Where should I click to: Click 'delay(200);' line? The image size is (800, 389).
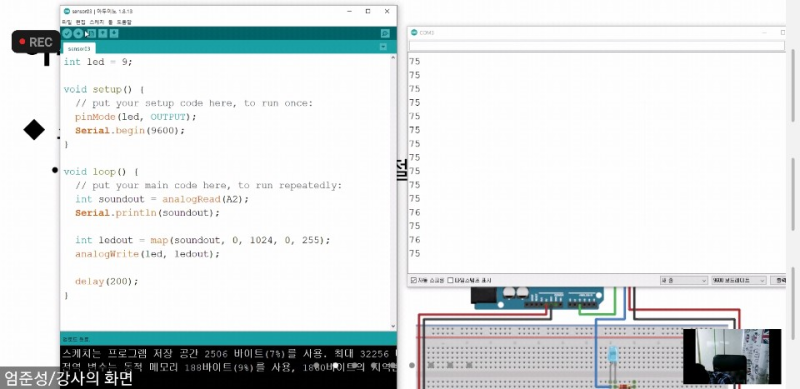point(107,281)
